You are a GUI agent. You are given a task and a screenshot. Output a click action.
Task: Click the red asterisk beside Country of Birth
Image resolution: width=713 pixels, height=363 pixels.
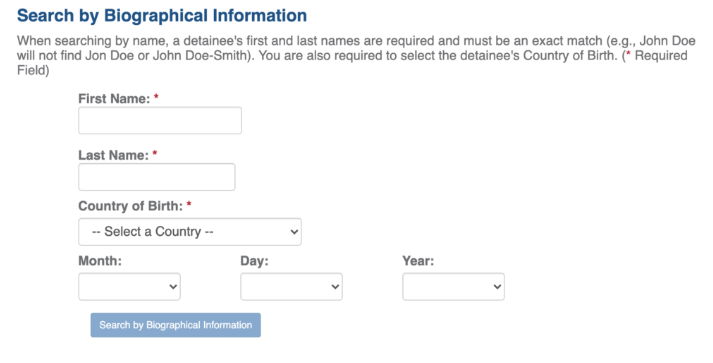coord(189,204)
